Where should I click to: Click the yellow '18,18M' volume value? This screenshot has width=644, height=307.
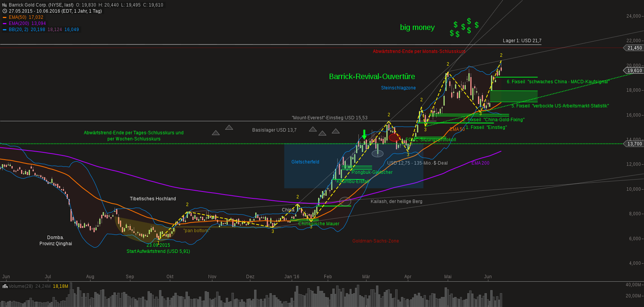(61, 286)
